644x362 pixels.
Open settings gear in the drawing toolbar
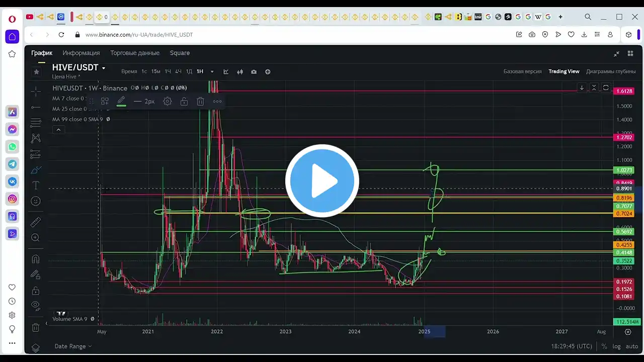pos(168,102)
